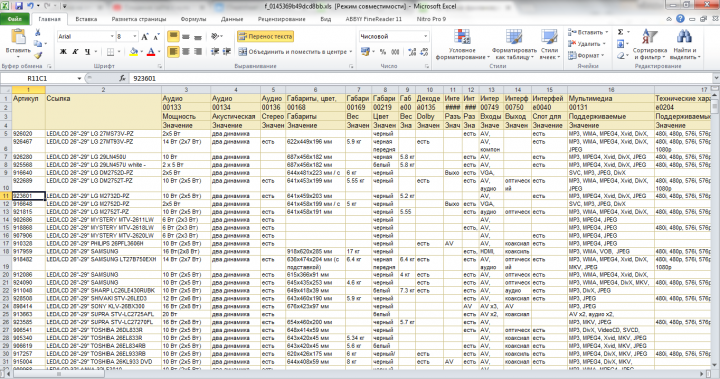Open the number format dropdown
Image resolution: width=720 pixels, height=379 pixels.
click(425, 36)
